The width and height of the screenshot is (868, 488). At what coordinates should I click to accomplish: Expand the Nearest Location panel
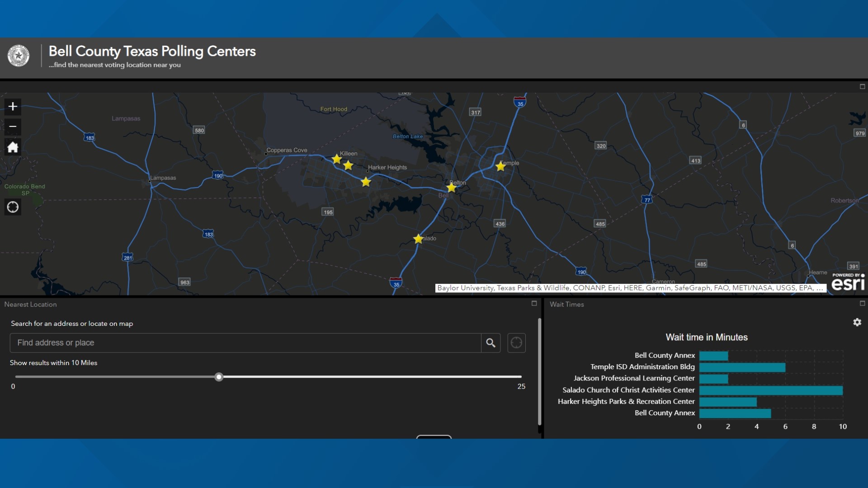[x=534, y=304]
